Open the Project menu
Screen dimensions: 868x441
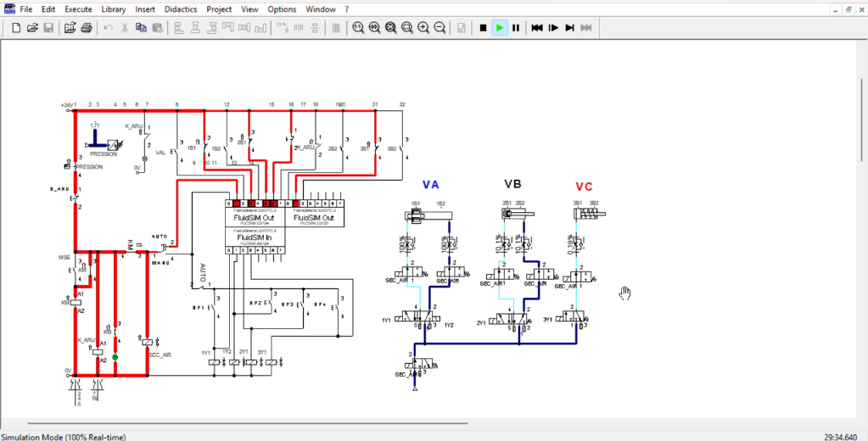221,9
